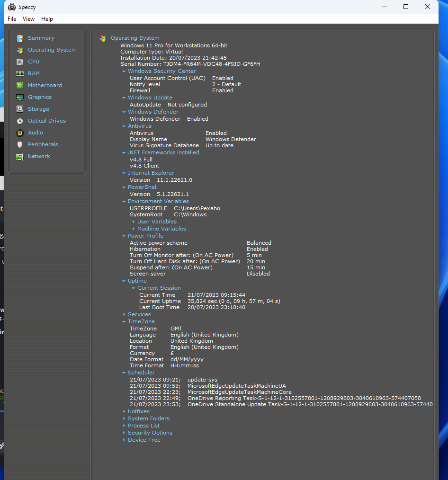Click the Motherboard icon

pyautogui.click(x=20, y=85)
